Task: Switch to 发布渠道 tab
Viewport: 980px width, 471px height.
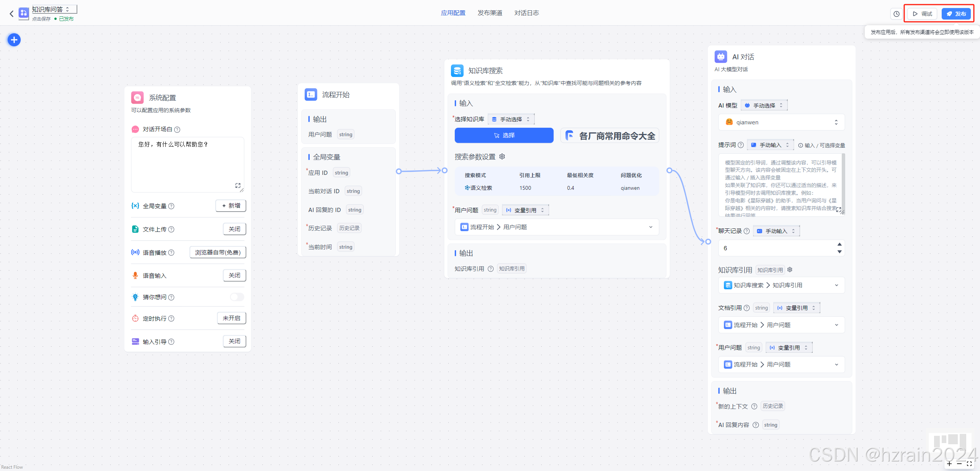Action: tap(490, 13)
